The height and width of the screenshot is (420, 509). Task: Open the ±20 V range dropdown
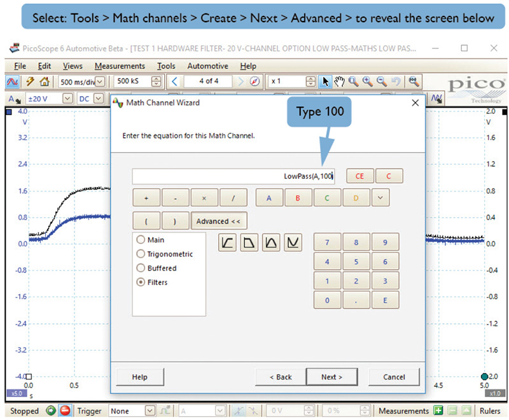67,99
